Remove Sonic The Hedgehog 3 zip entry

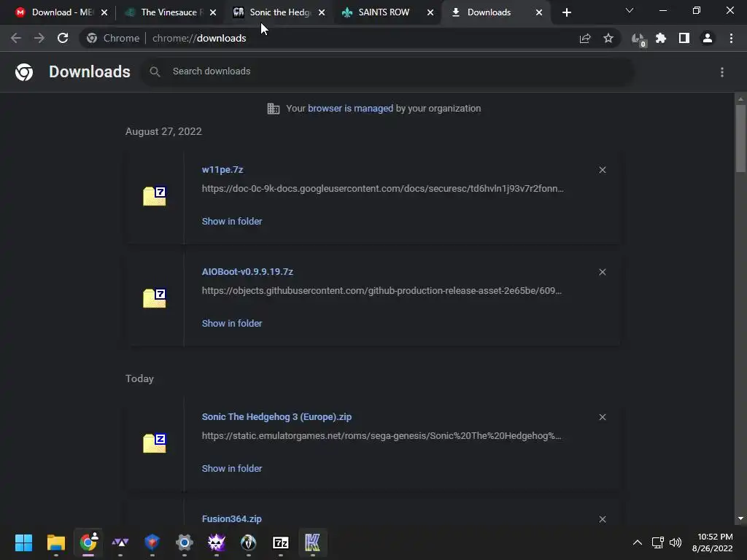click(x=603, y=417)
